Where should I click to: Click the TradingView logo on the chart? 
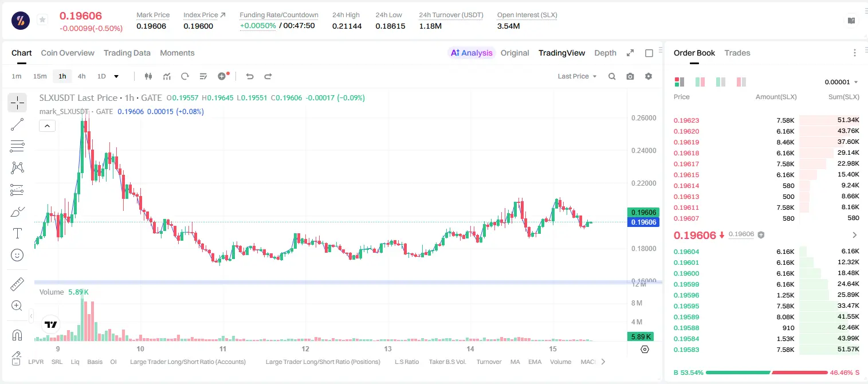[51, 324]
